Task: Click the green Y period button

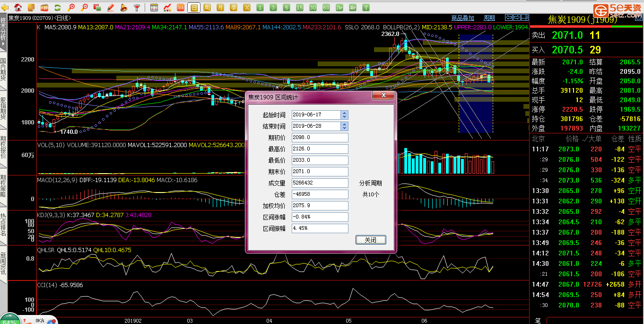Action: click(x=366, y=8)
